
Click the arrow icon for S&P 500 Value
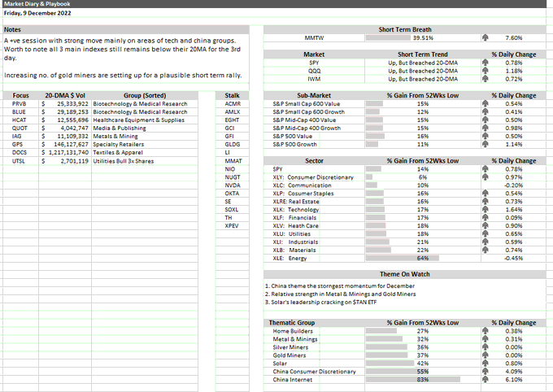pyautogui.click(x=486, y=136)
